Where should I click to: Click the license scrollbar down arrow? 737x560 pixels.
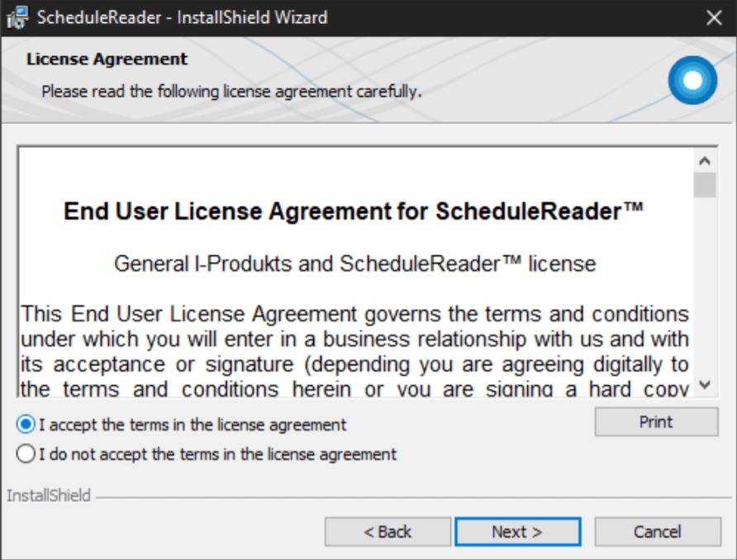pyautogui.click(x=705, y=385)
